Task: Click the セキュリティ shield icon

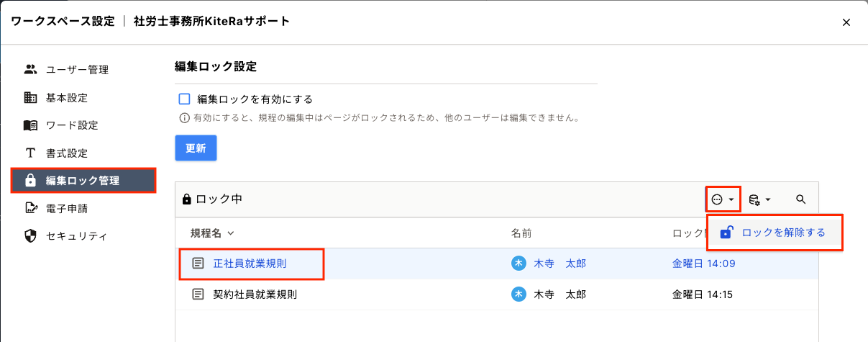Action: point(30,236)
